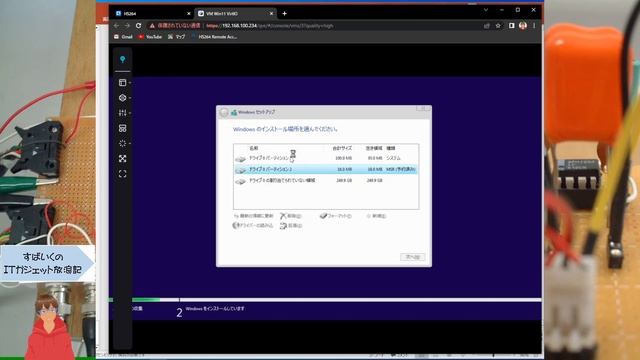Image resolution: width=640 pixels, height=360 pixels.
Task: Open the マップ bookmark
Action: pyautogui.click(x=176, y=37)
